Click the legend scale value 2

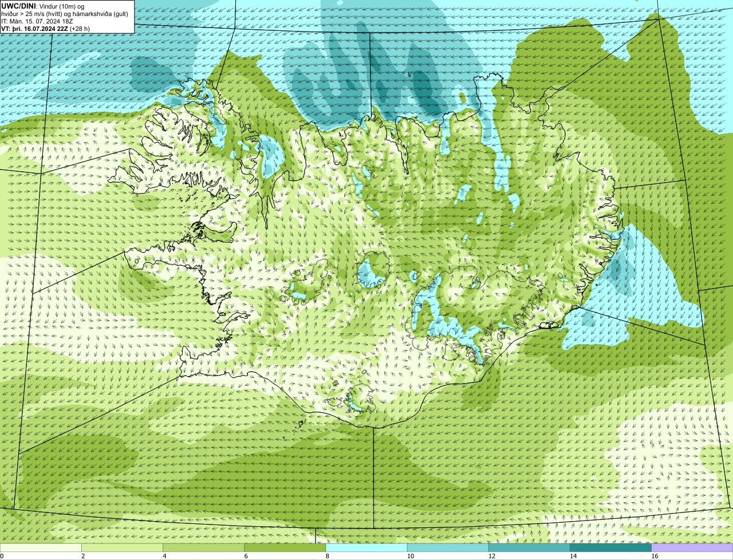(x=83, y=556)
